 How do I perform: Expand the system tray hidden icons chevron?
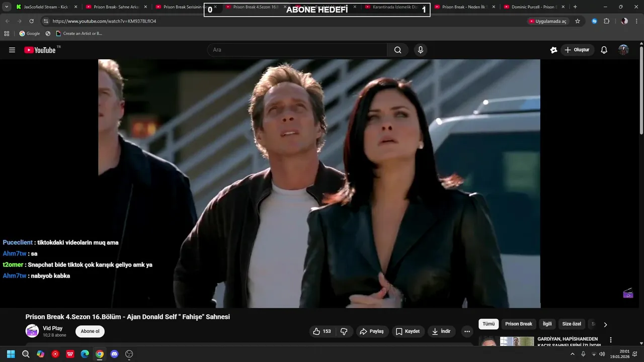tap(572, 354)
